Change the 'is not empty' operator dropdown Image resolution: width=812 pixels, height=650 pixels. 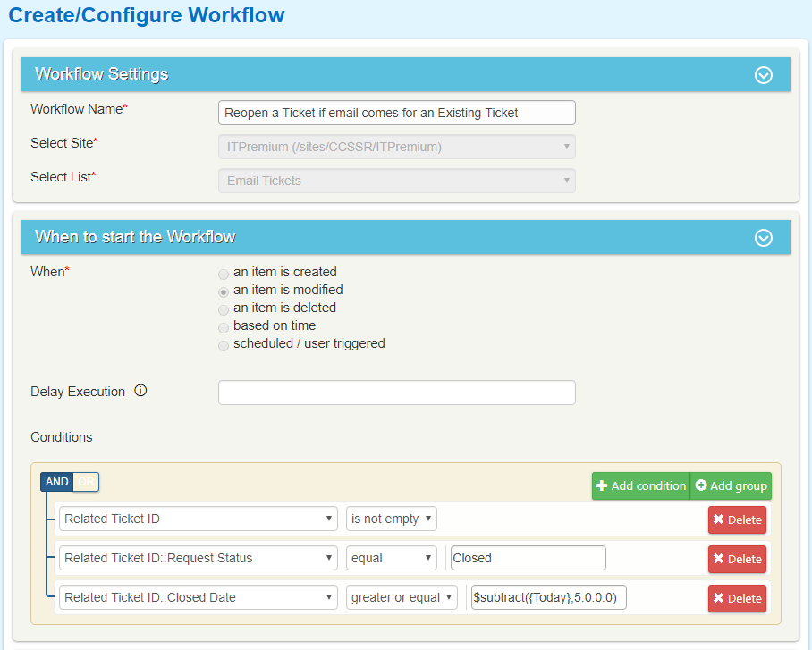[392, 519]
